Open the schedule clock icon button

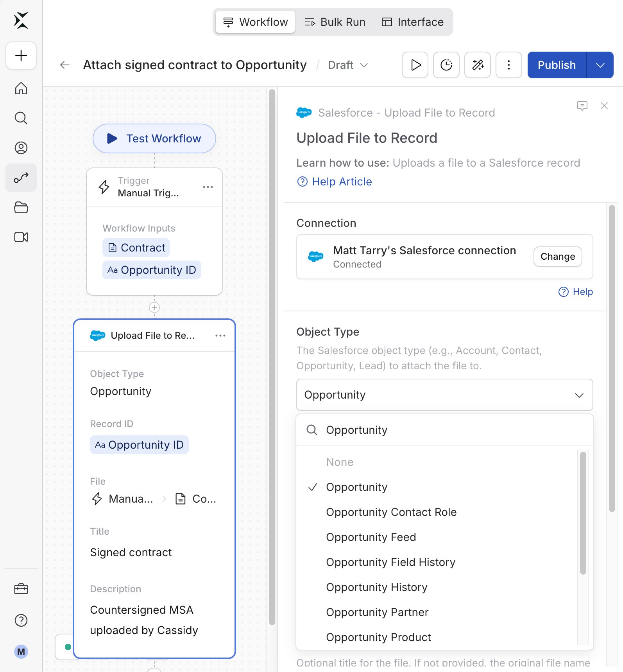(x=446, y=65)
